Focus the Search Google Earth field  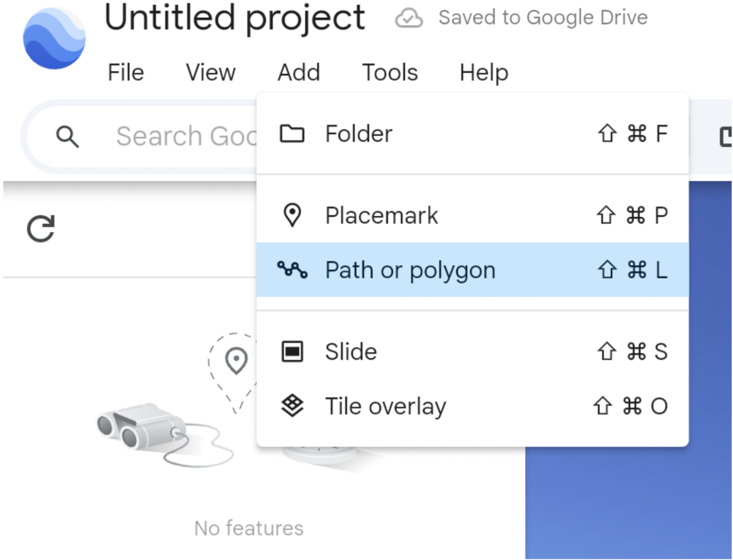(185, 137)
